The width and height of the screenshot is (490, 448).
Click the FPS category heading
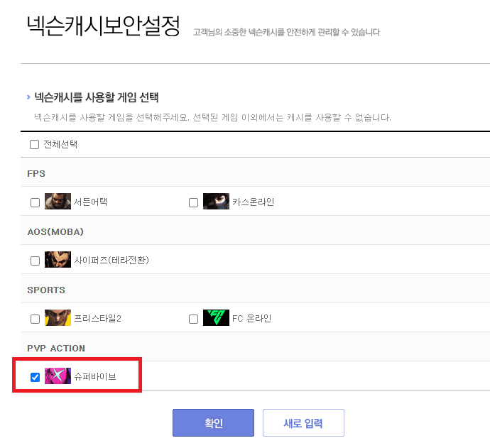36,174
